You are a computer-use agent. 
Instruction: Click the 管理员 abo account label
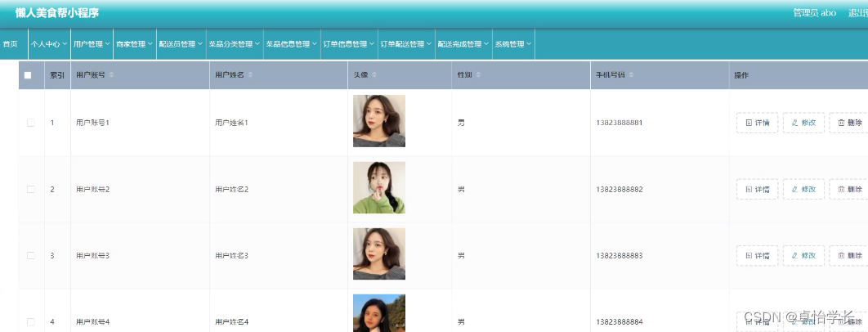814,13
